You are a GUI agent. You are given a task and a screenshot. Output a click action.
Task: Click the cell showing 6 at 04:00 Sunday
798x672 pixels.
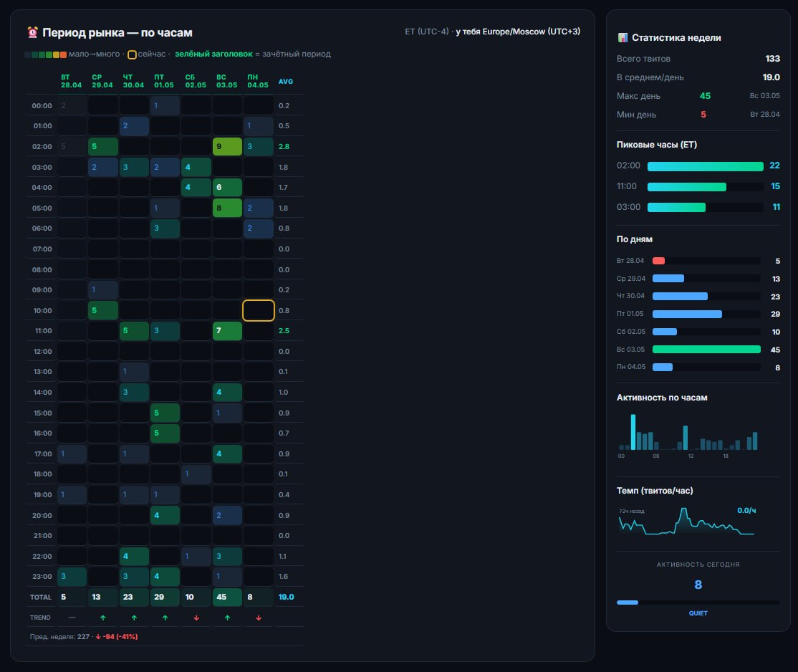(228, 188)
